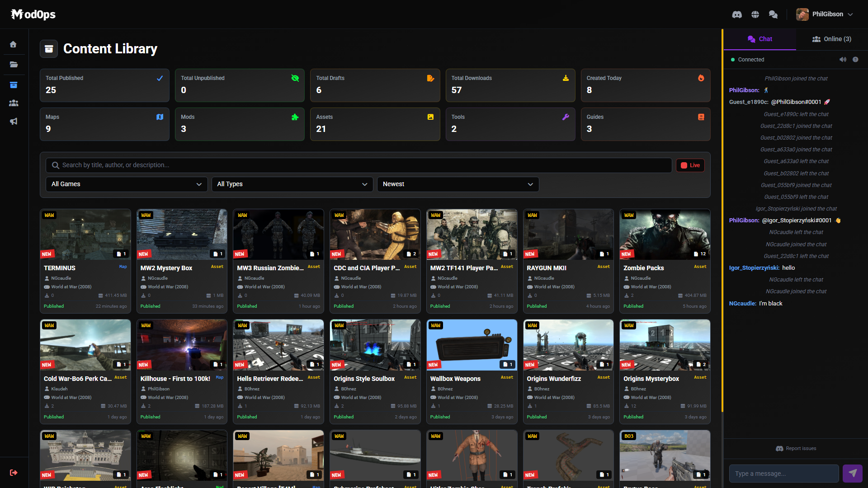Open the Files section in the sidebar
Image resolution: width=868 pixels, height=488 pixels.
pos(14,64)
